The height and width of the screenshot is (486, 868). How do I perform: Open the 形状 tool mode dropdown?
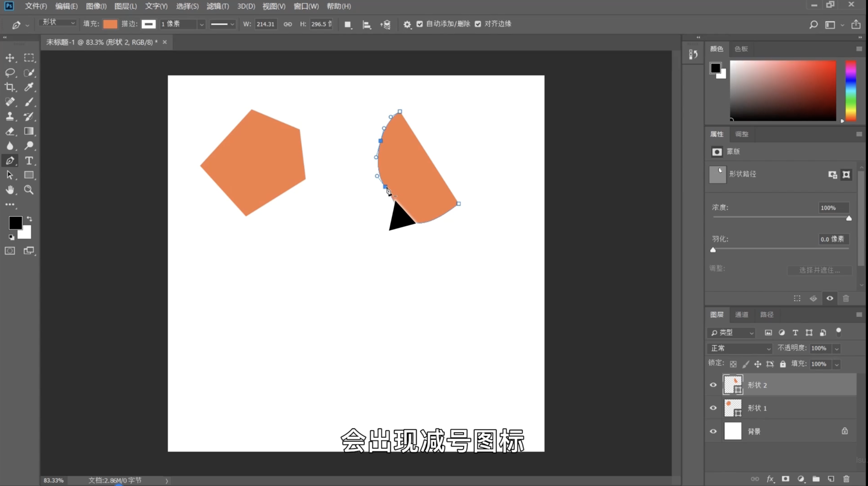[58, 22]
